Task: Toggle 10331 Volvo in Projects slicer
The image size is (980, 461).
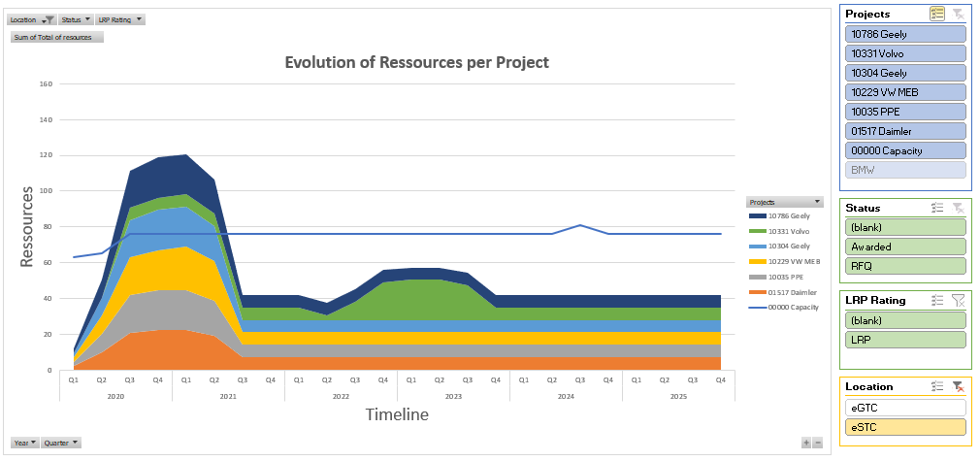Action: (x=905, y=53)
